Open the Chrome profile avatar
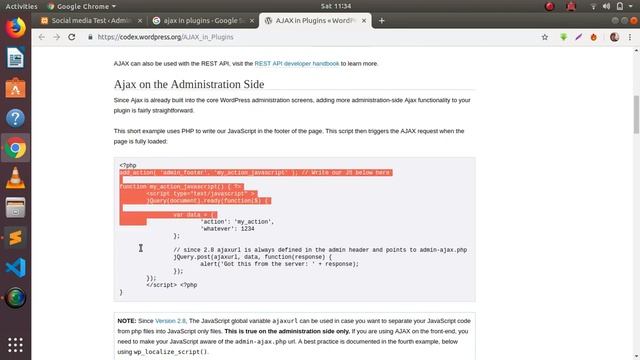 coord(614,37)
